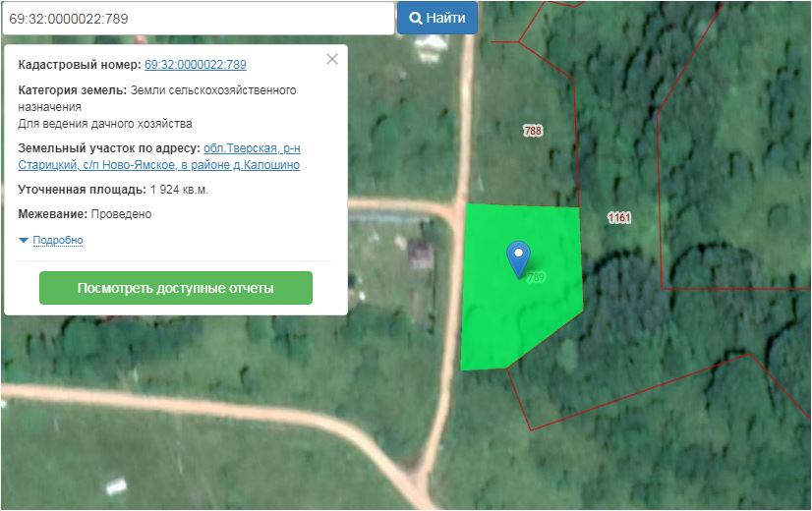Click the Межевание: Проведено text
This screenshot has height=511, width=812.
(85, 214)
